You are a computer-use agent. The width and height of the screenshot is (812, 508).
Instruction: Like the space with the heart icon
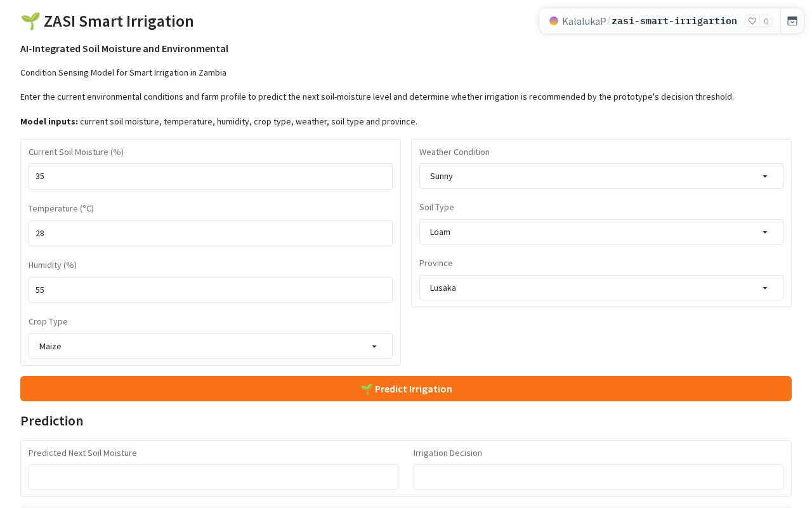[x=752, y=21]
